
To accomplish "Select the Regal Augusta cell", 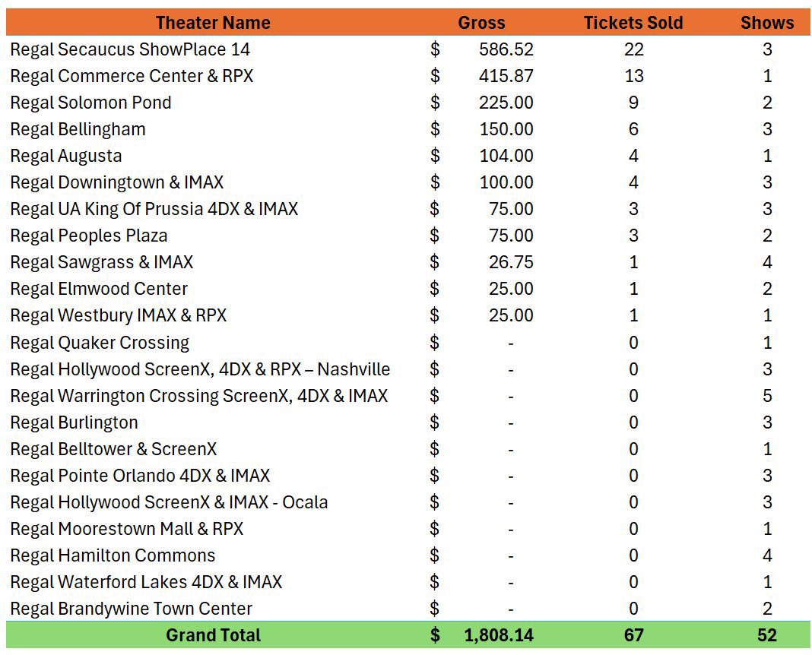I will 66,156.
